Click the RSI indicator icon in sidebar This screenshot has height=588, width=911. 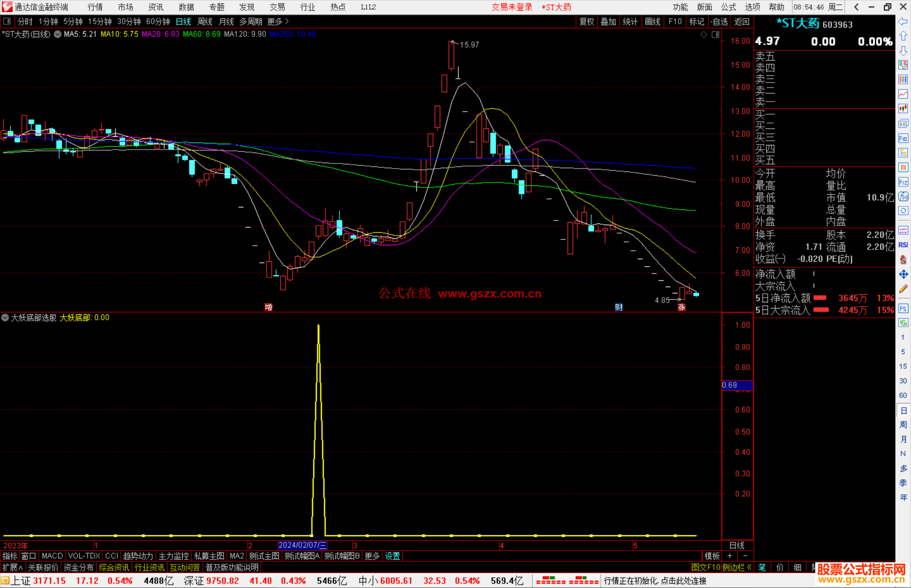click(903, 245)
